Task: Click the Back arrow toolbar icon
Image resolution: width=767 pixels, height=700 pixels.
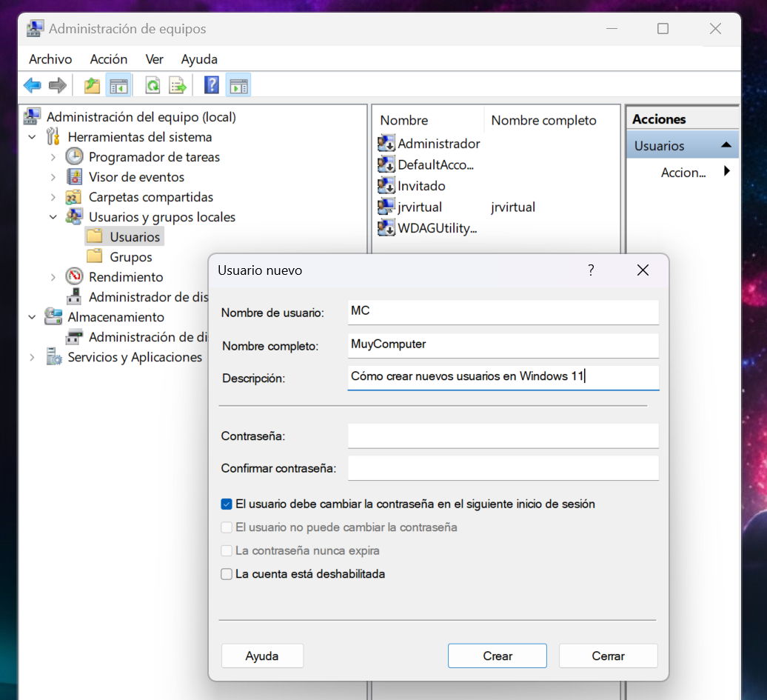Action: (x=32, y=85)
